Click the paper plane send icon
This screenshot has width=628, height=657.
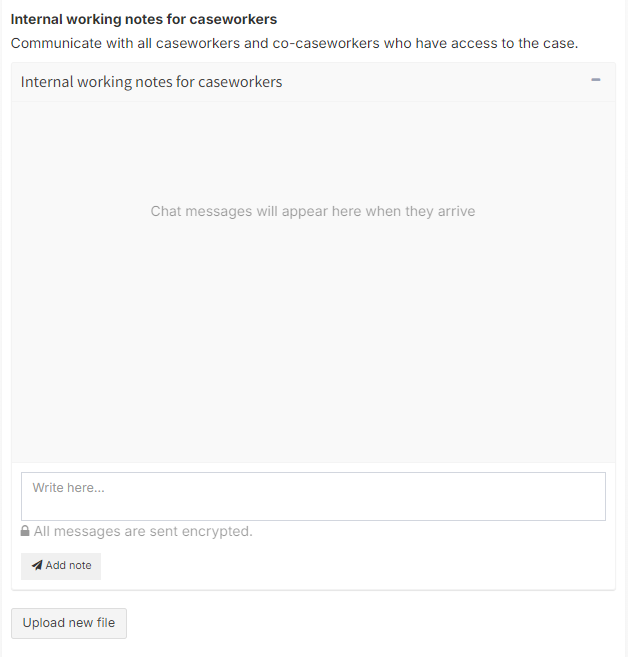tap(37, 565)
